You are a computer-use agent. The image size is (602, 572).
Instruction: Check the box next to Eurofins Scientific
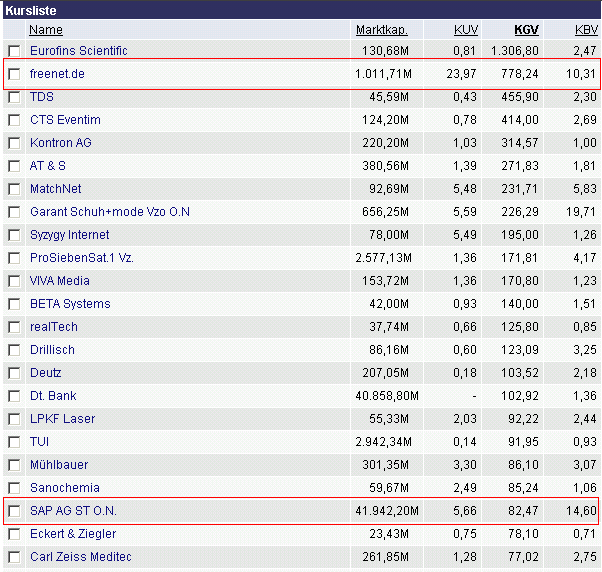coord(14,51)
